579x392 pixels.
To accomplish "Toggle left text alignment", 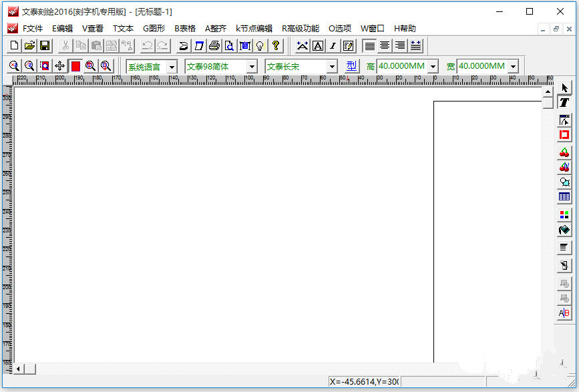I will click(369, 46).
